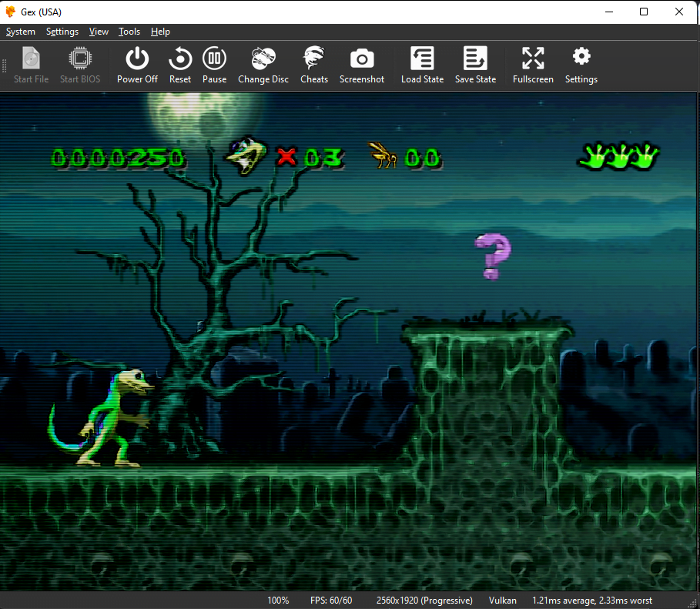The width and height of the screenshot is (700, 609).
Task: Open the Change Disc option
Action: (263, 65)
